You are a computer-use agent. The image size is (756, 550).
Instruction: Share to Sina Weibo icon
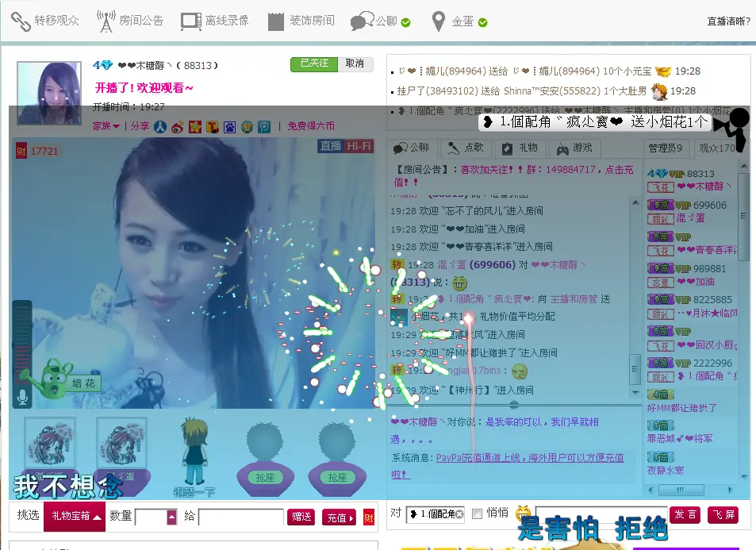click(178, 126)
